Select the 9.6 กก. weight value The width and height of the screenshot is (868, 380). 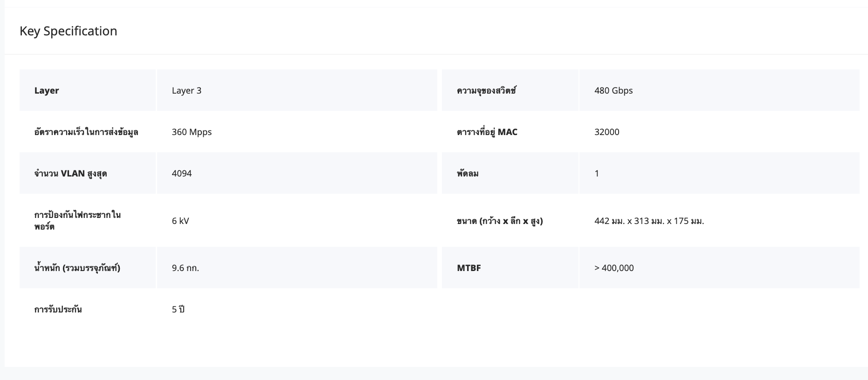pos(185,268)
